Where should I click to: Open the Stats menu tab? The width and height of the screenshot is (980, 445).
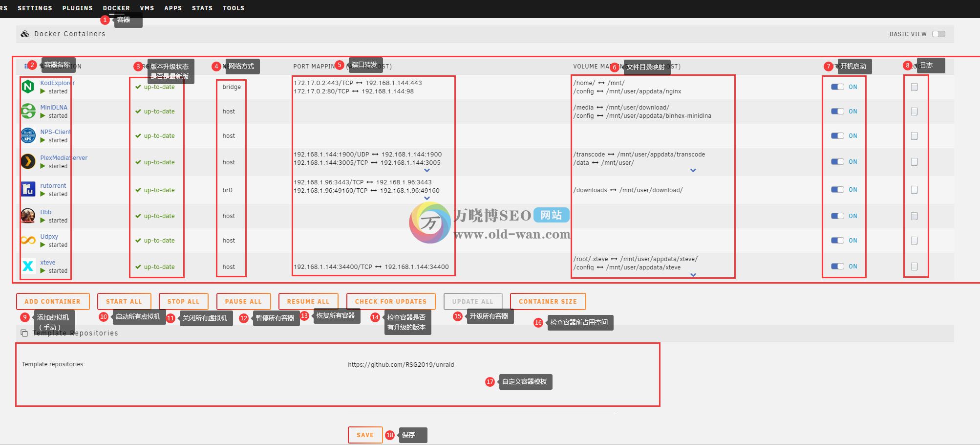(x=202, y=8)
